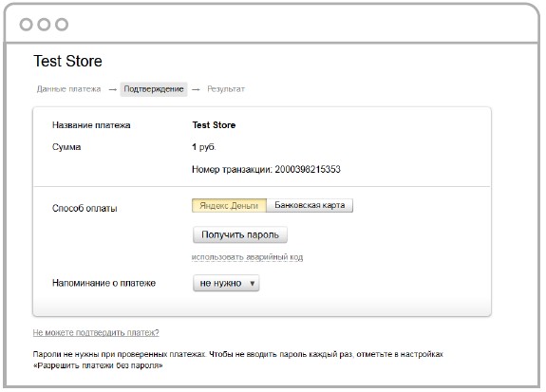Click the Test Store page heading

(68, 61)
